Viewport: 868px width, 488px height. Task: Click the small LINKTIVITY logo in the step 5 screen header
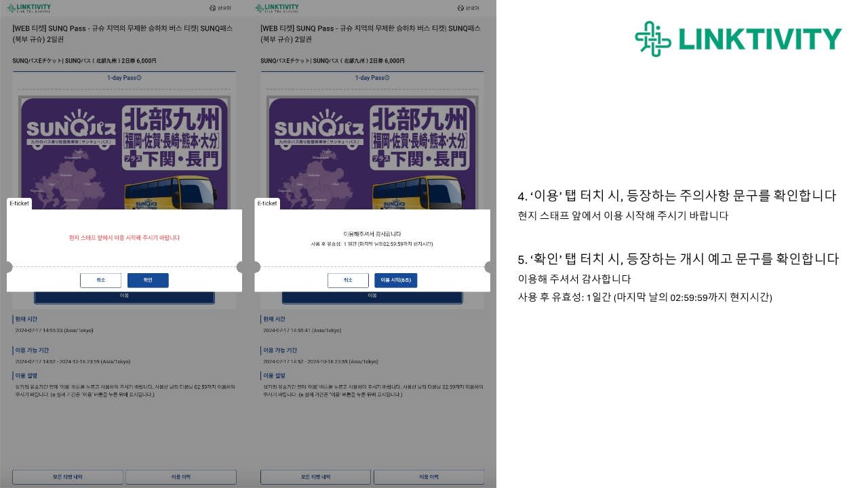[277, 8]
